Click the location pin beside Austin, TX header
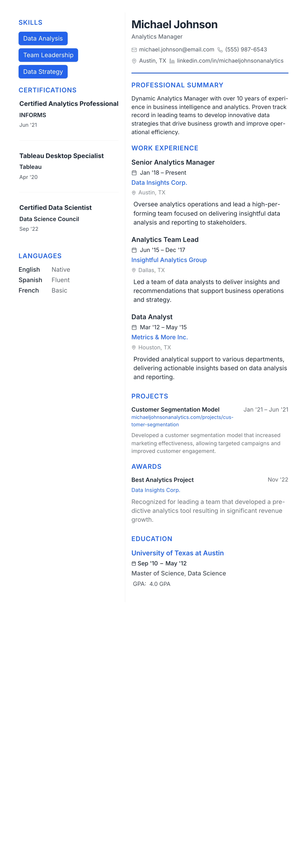Viewport: 307px width, 868px height. [134, 61]
